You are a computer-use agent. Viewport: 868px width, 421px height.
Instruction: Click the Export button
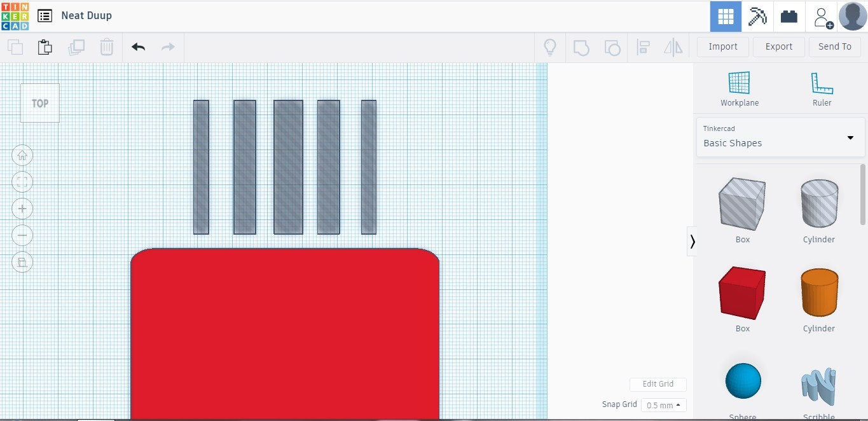779,46
